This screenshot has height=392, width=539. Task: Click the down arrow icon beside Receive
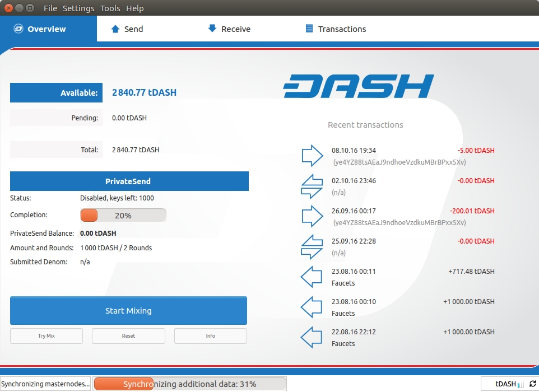click(x=212, y=29)
